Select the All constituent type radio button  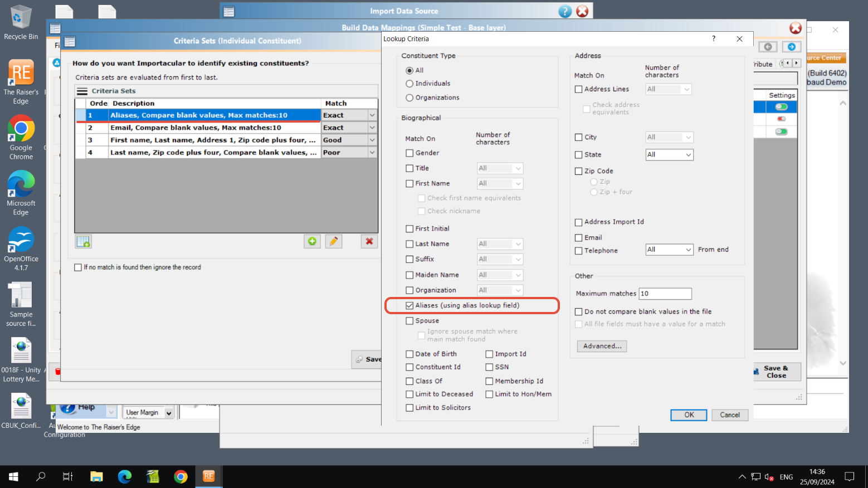pyautogui.click(x=409, y=71)
